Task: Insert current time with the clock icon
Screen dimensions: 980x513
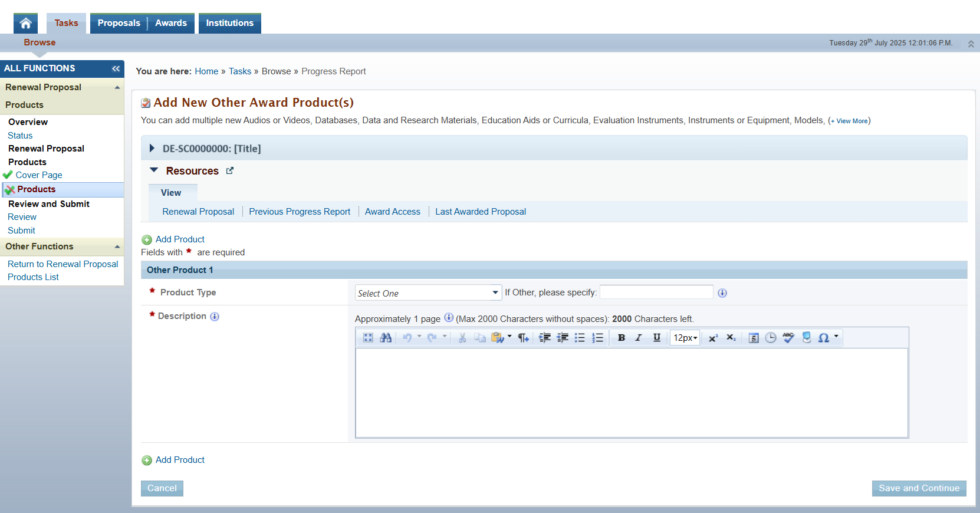Action: 771,338
